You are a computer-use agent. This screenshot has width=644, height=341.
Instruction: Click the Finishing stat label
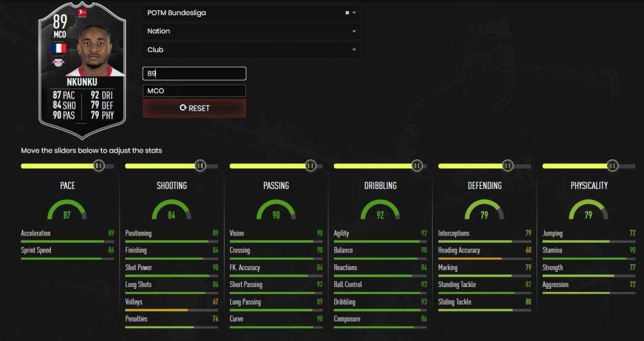(x=136, y=251)
